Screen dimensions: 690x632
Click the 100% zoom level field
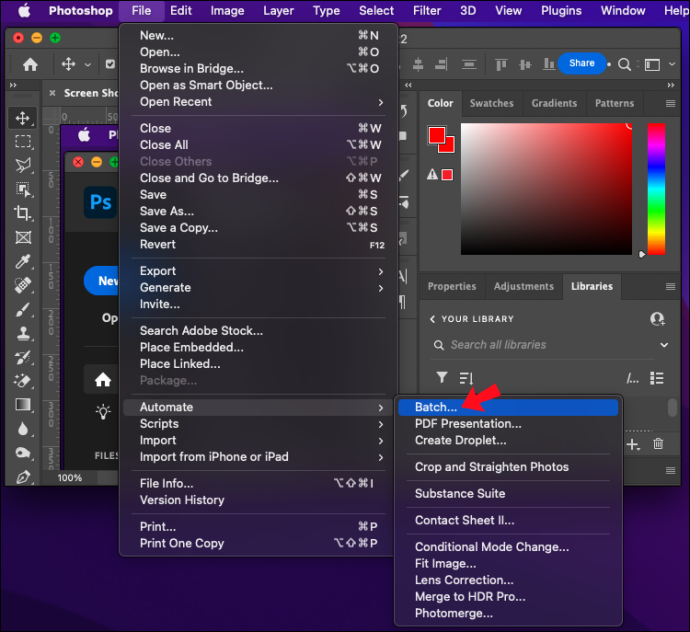[70, 478]
